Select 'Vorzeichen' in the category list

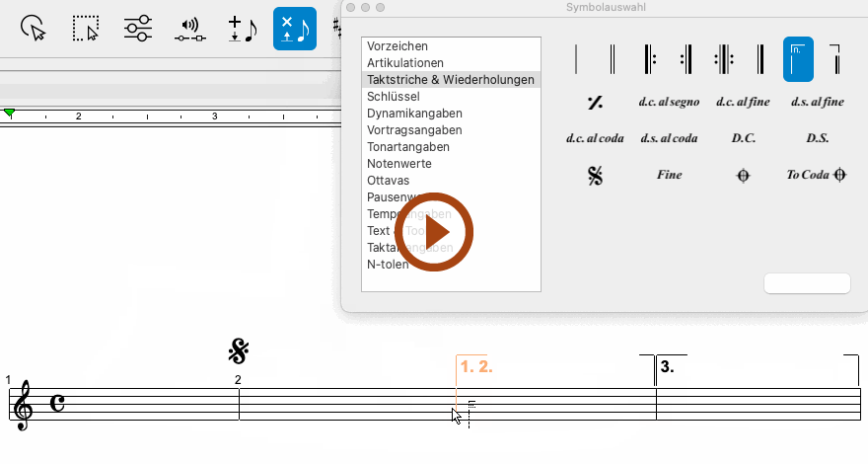(397, 46)
